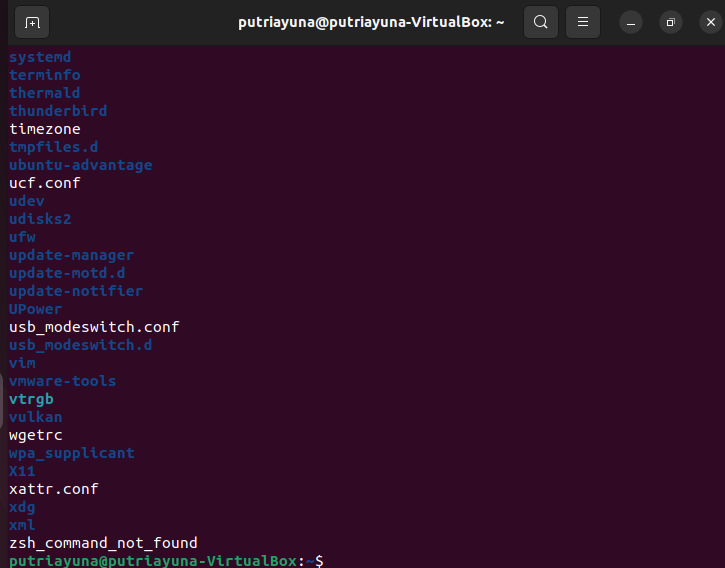Open the hamburger menu
The width and height of the screenshot is (725, 568).
click(583, 22)
